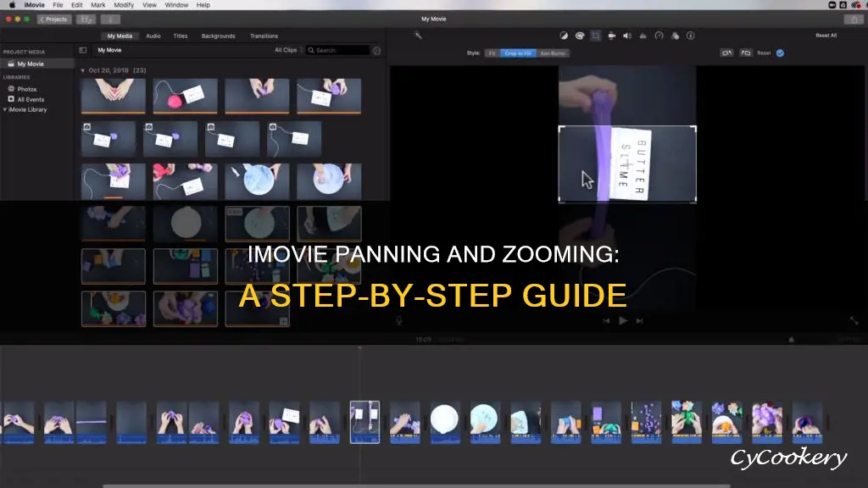Open the color correction palette tool

(580, 36)
